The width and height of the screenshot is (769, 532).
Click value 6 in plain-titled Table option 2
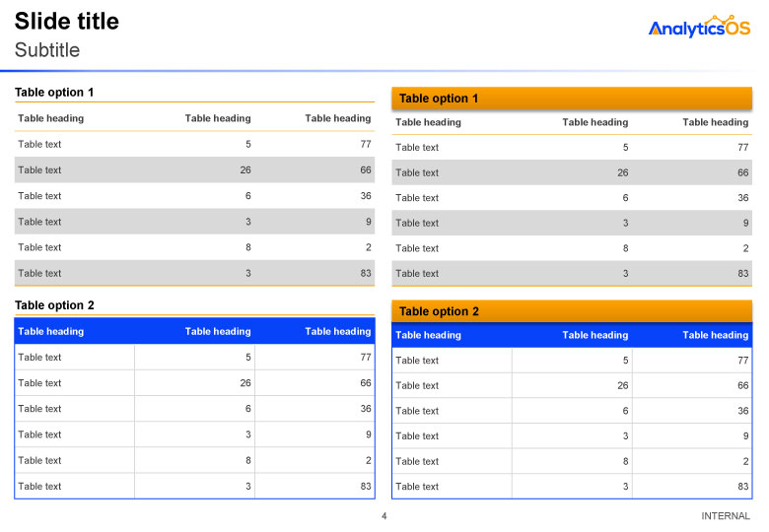point(248,409)
